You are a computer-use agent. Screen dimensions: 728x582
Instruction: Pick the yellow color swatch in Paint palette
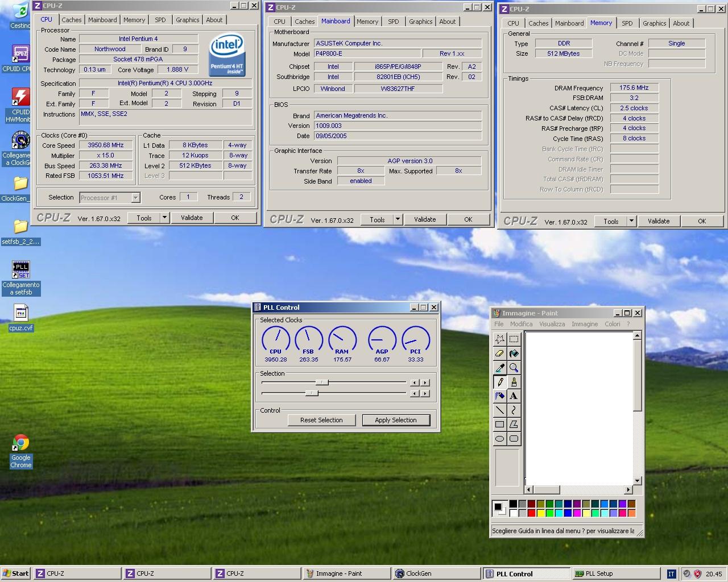[540, 513]
